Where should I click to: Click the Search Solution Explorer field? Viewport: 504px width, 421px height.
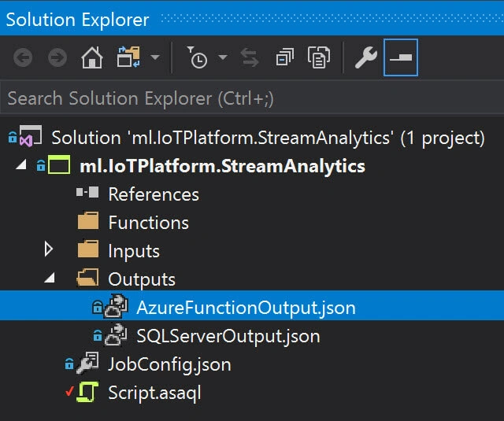click(x=252, y=98)
